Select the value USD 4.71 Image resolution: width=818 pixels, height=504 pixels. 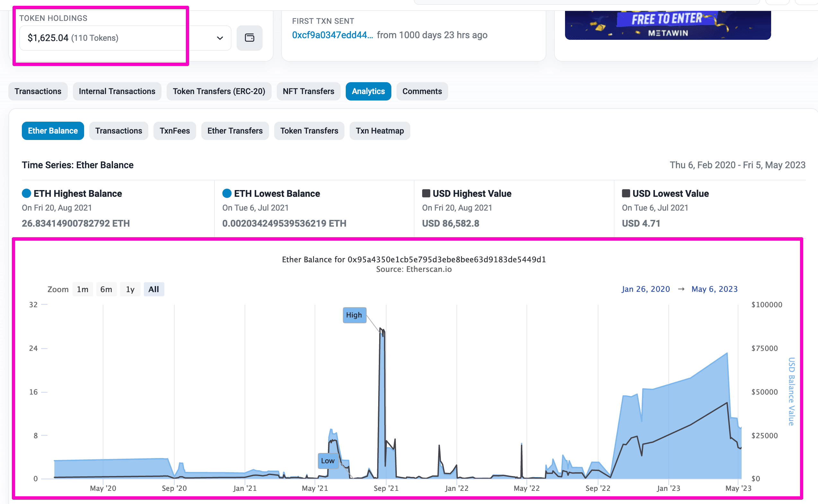(641, 223)
